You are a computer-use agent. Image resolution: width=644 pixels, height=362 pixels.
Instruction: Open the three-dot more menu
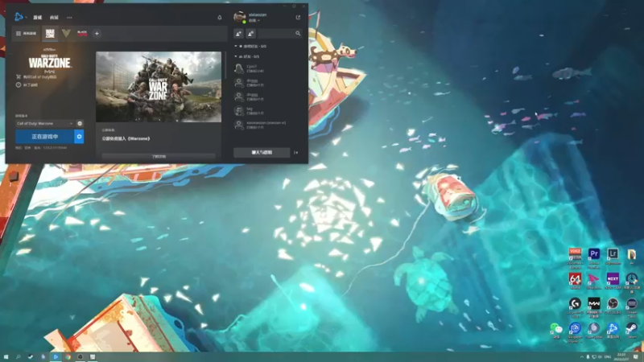[x=69, y=18]
